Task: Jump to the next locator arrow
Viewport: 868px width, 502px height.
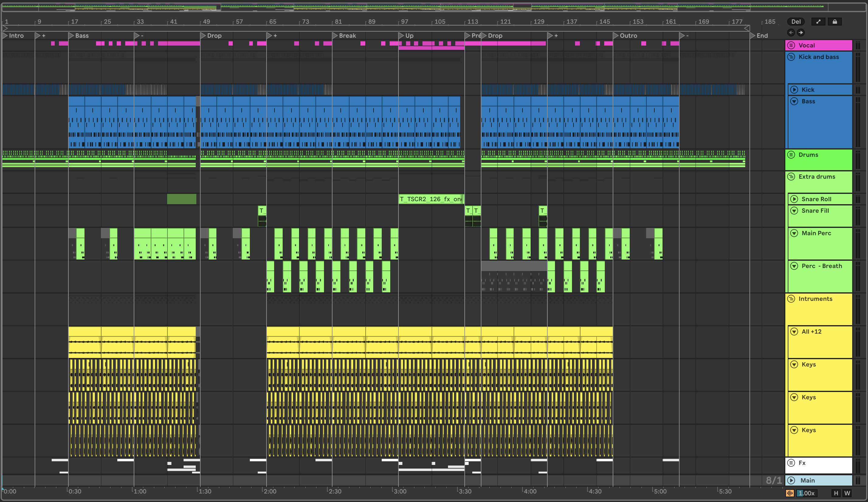Action: point(801,33)
